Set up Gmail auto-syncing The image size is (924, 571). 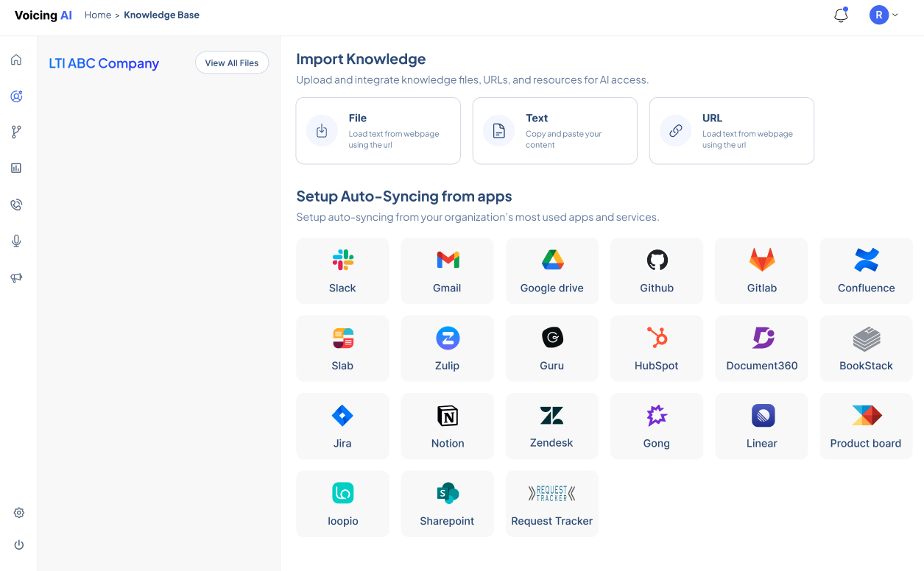tap(447, 271)
